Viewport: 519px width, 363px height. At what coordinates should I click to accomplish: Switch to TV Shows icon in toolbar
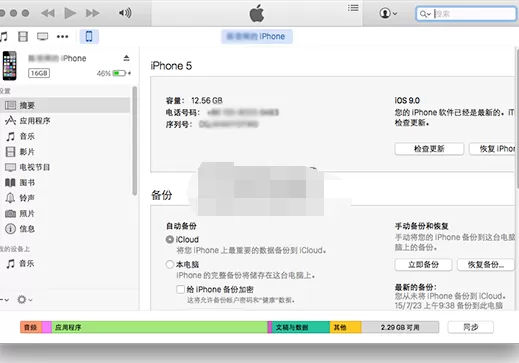43,36
